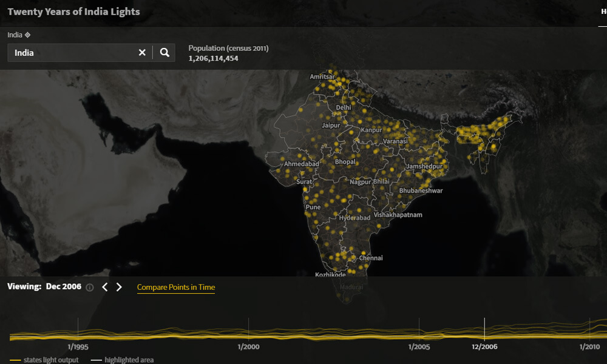
Task: Select Chennai label on the map
Action: 371,258
